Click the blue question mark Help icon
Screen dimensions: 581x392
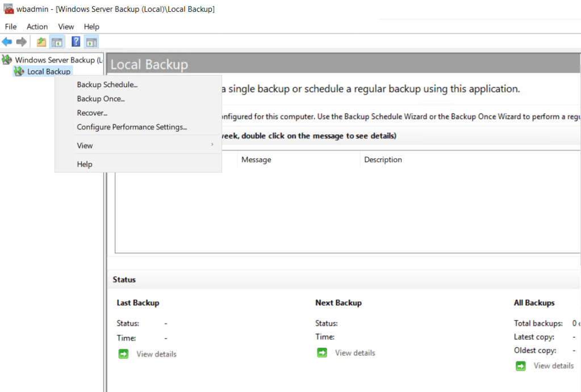[x=76, y=42]
